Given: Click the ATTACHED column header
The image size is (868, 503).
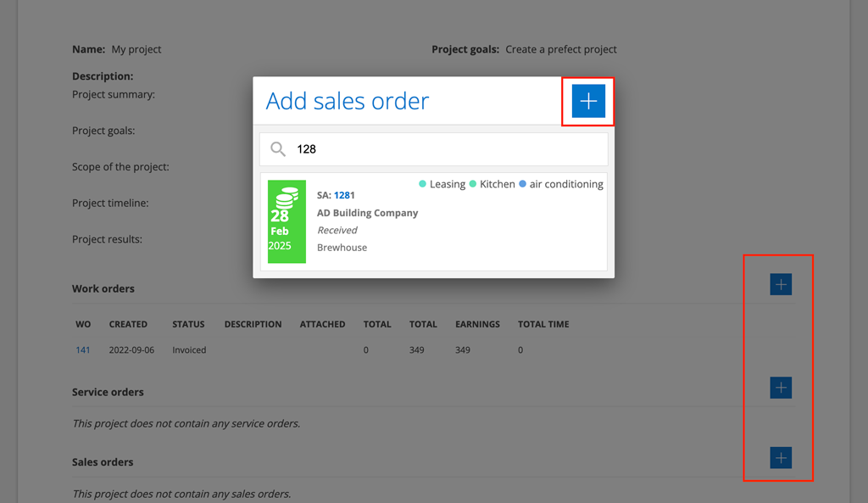Looking at the screenshot, I should 322,324.
